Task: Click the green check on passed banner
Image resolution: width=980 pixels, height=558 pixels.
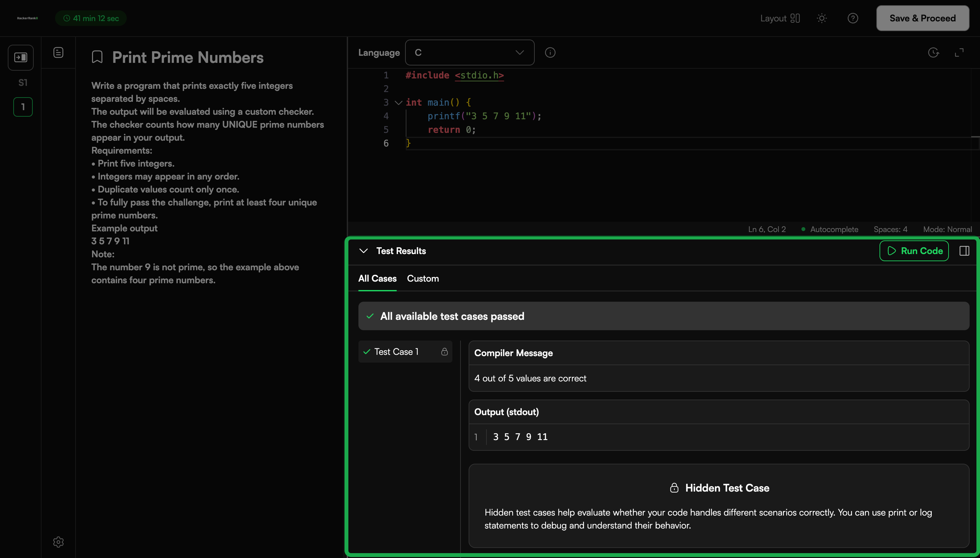Action: point(370,316)
